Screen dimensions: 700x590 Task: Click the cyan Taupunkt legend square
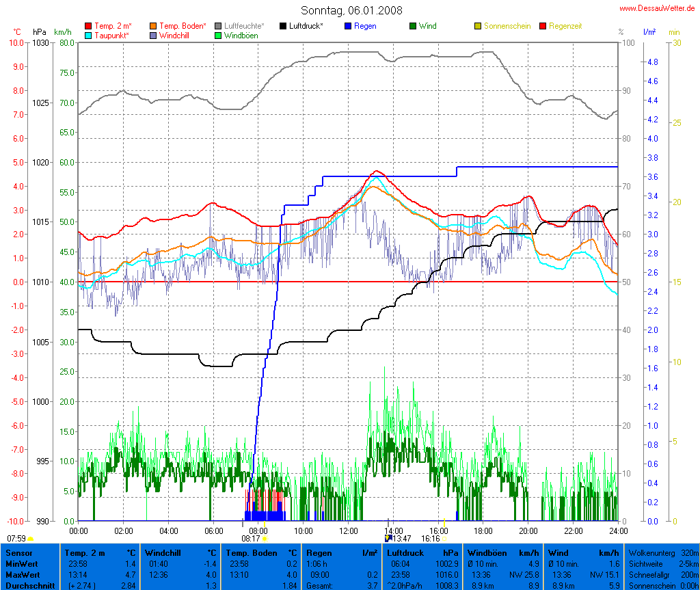[89, 35]
